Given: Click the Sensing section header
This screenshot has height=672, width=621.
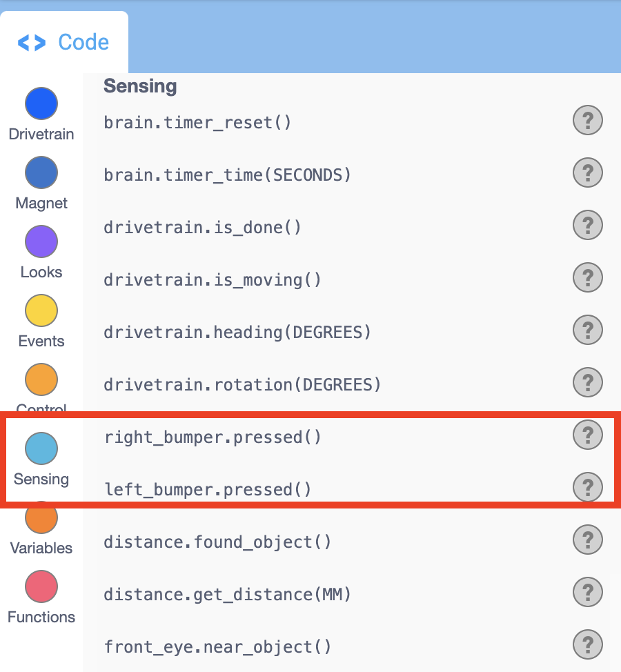Looking at the screenshot, I should tap(140, 86).
